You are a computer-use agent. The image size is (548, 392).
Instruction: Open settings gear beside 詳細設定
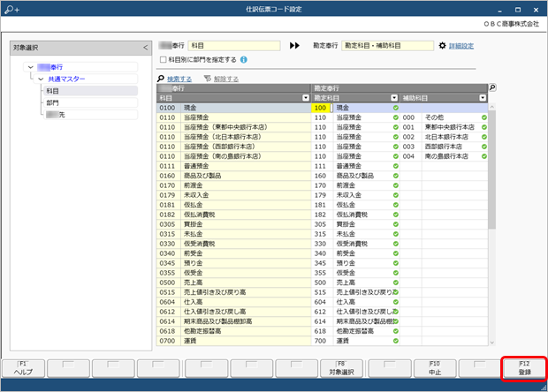pyautogui.click(x=443, y=46)
